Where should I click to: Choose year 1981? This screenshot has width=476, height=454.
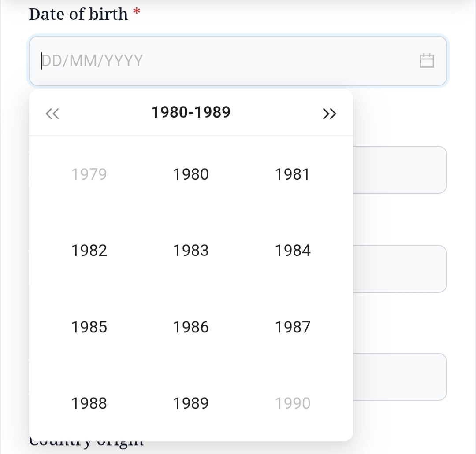click(x=292, y=174)
